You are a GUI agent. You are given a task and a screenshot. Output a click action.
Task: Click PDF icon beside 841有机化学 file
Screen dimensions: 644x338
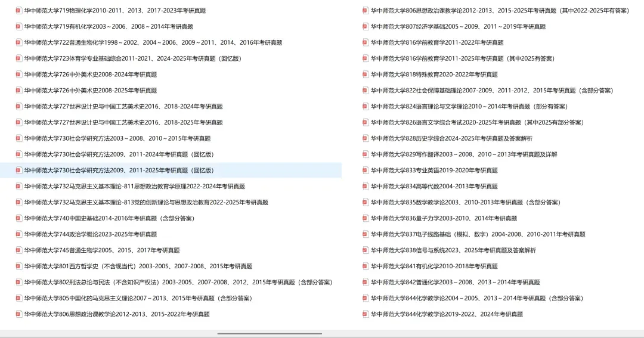point(365,266)
